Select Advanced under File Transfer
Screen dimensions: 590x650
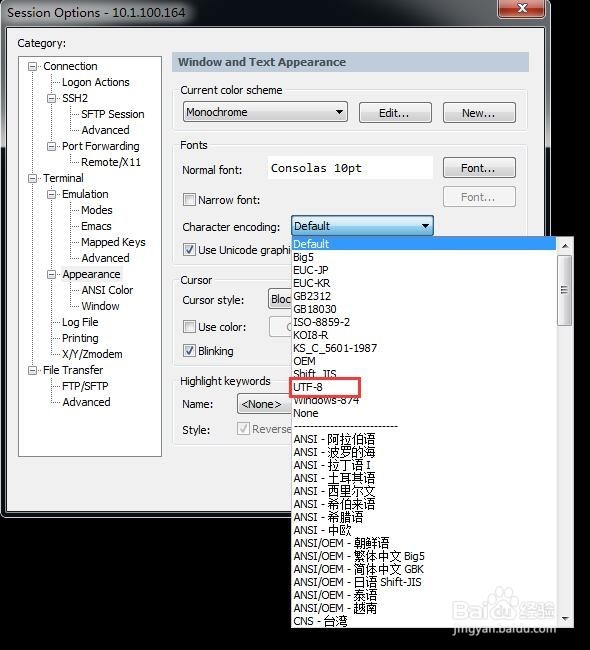[x=86, y=402]
